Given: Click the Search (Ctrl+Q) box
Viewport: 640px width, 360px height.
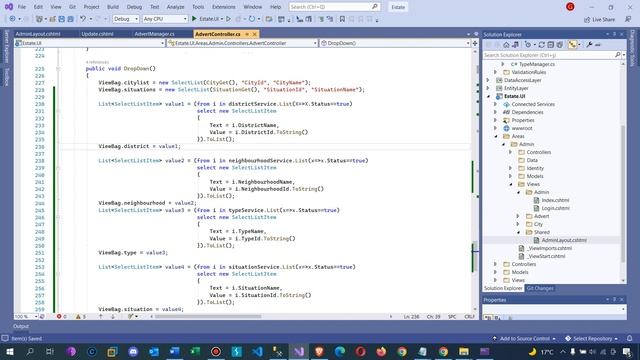Looking at the screenshot, I should click(x=334, y=7).
